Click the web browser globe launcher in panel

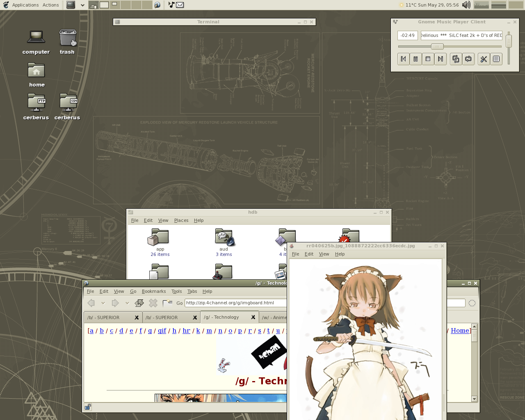(x=157, y=5)
